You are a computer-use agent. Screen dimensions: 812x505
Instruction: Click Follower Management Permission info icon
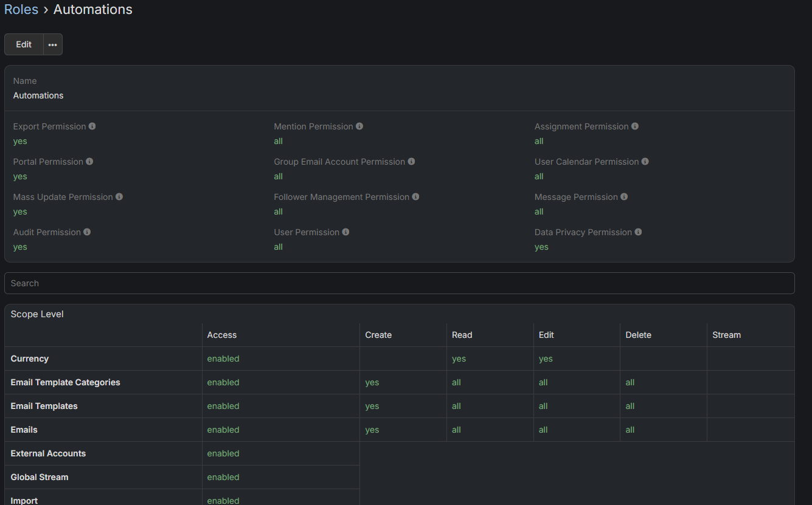point(415,197)
